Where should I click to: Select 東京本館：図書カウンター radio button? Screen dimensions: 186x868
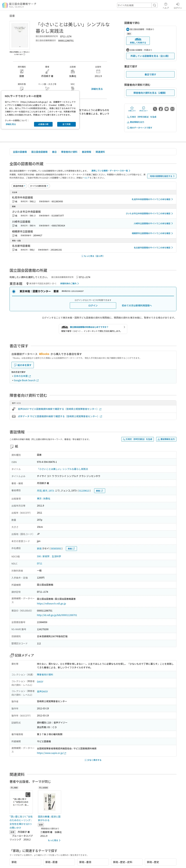[x=14, y=292]
